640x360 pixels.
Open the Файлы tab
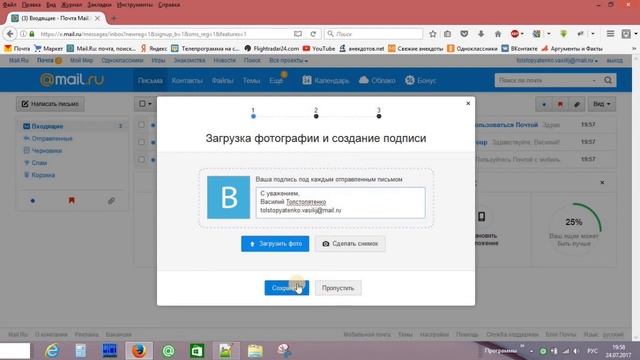[222, 80]
